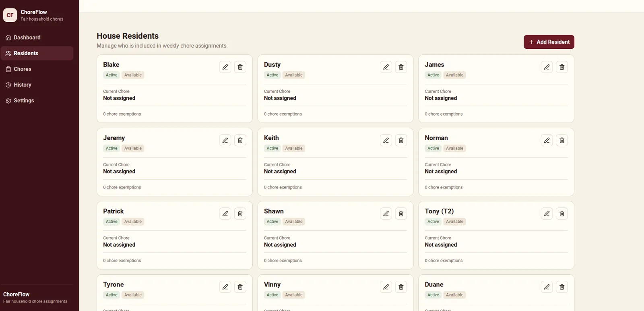The height and width of the screenshot is (311, 644).
Task: Click the 'Tony (T2)' name heading
Action: tap(439, 211)
